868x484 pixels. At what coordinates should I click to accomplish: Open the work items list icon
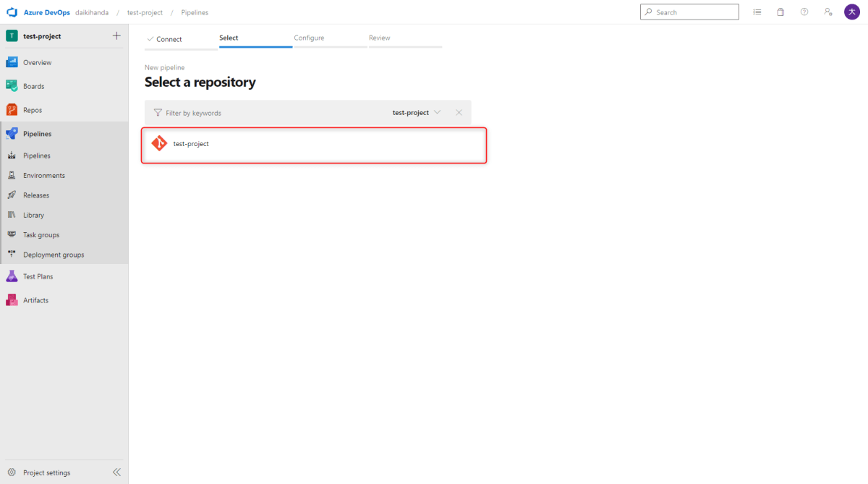[x=757, y=12]
